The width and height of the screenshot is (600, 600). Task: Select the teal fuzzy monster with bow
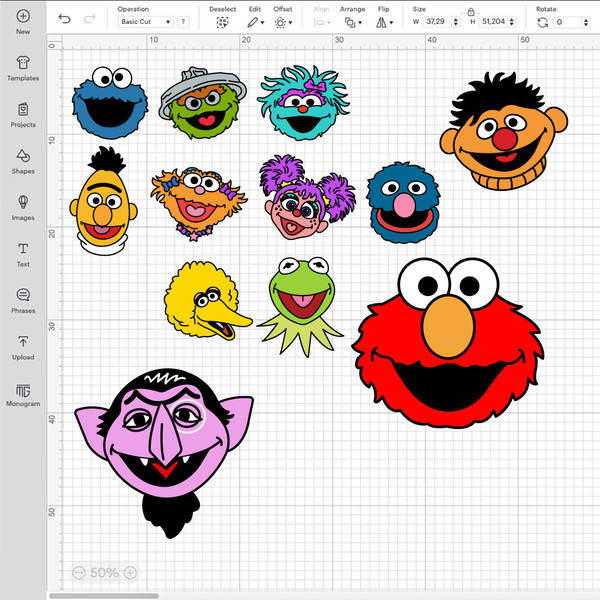coord(303,103)
